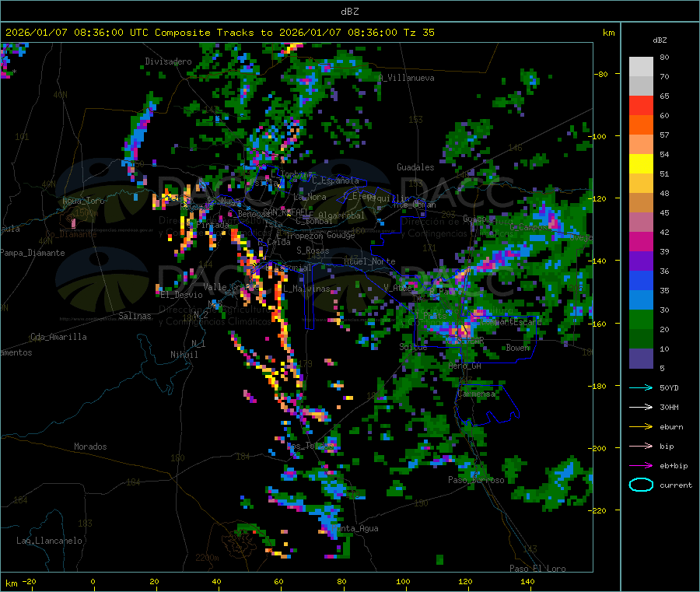Click the 'Pampa_Diamante' map label
The height and width of the screenshot is (592, 700).
click(32, 253)
